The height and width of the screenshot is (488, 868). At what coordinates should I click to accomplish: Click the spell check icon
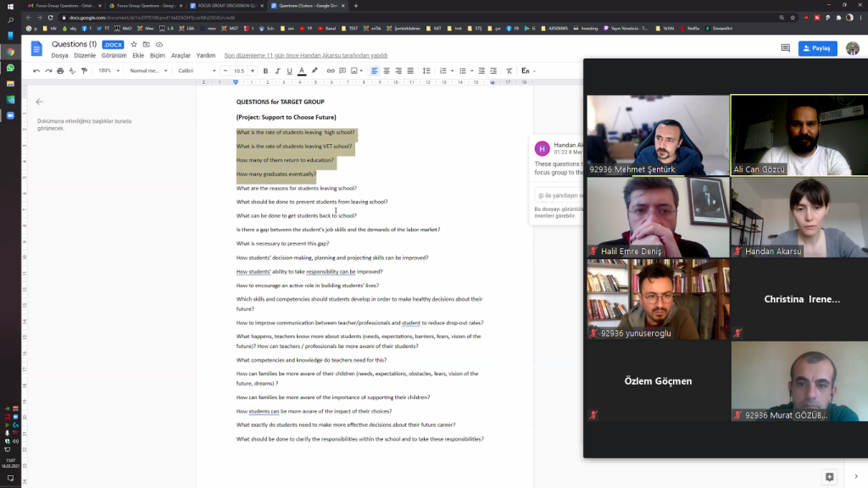point(72,71)
